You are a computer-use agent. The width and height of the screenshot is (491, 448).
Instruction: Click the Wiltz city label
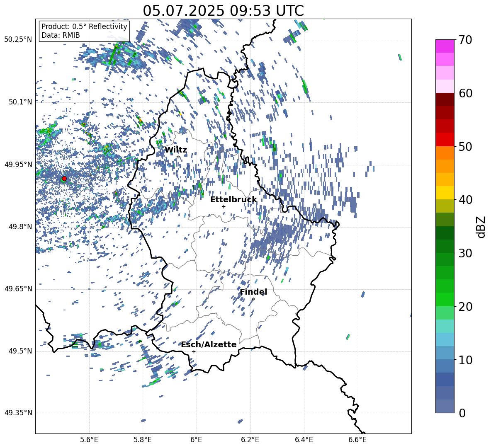[x=176, y=150]
